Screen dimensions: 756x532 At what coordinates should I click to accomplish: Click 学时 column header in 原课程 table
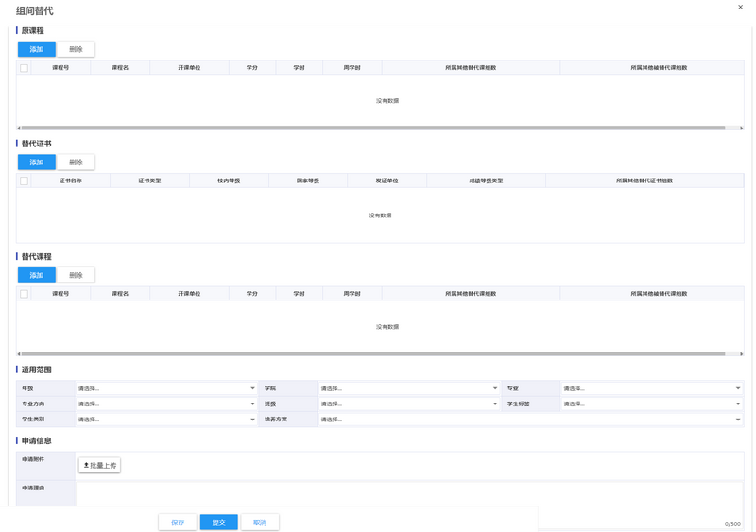299,68
